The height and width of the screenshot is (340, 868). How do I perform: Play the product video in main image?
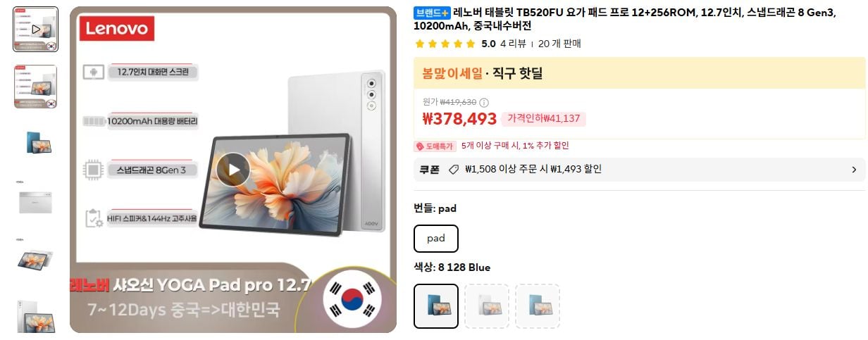pyautogui.click(x=233, y=169)
